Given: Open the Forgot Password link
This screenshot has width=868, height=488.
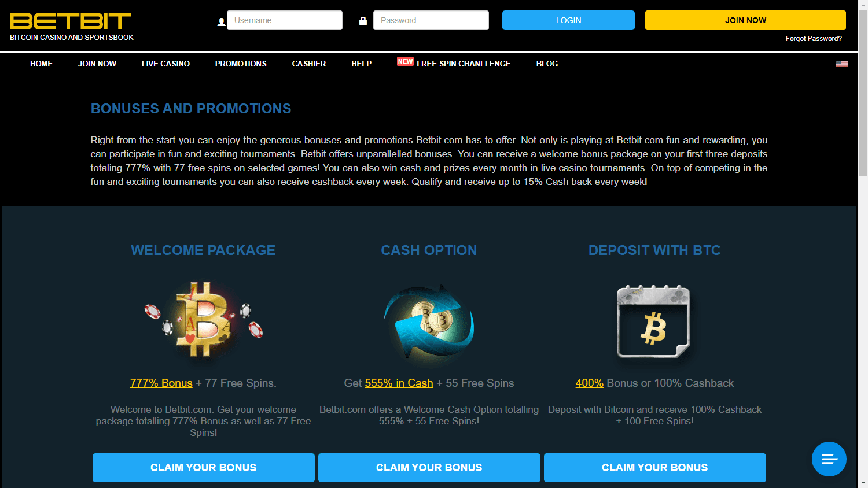Looking at the screenshot, I should [814, 39].
